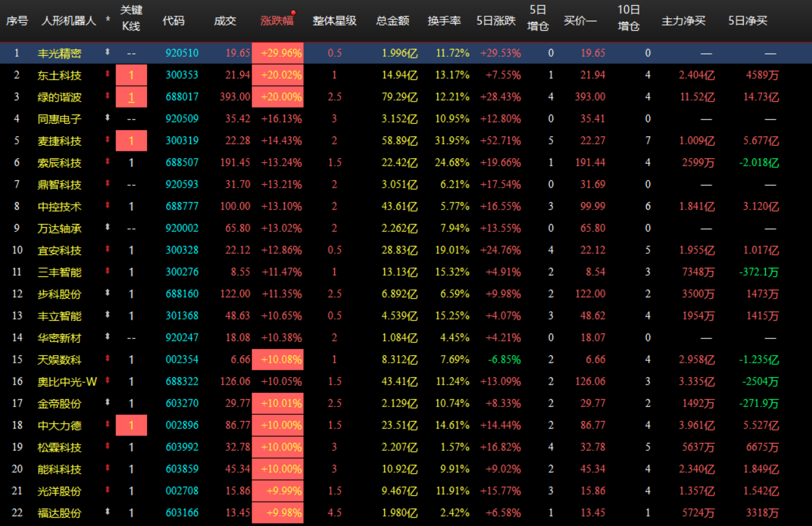812x526 pixels.
Task: Select stock name 奥比中光-W
Action: point(67,382)
